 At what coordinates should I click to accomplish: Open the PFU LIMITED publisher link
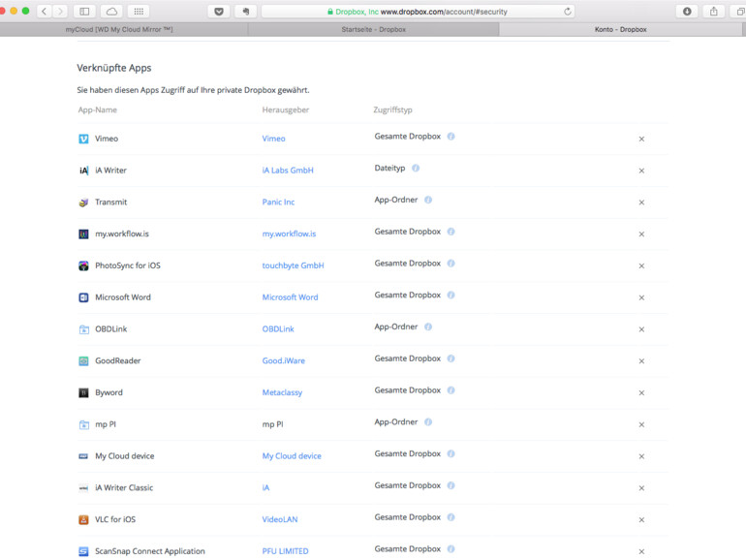click(286, 551)
